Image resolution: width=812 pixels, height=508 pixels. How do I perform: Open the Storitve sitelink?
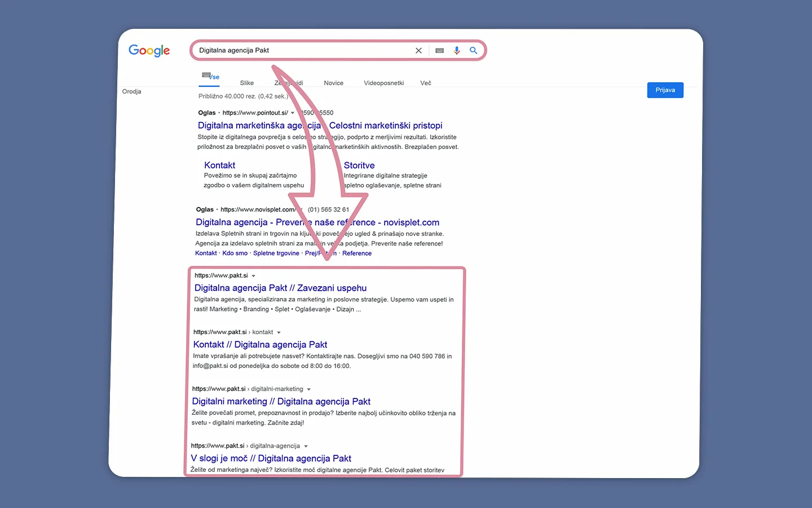[359, 165]
